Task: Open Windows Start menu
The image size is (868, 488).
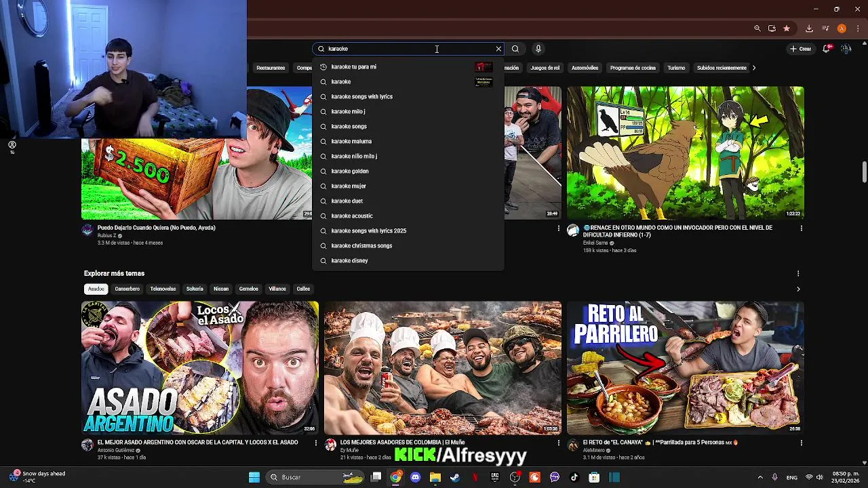Action: 254,477
